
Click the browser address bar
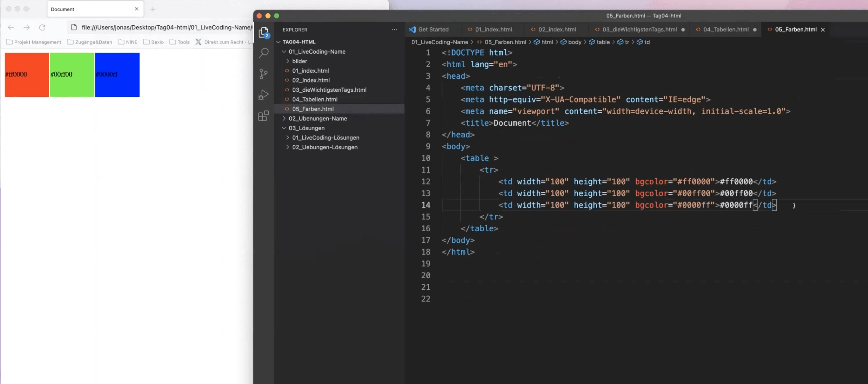pyautogui.click(x=165, y=28)
